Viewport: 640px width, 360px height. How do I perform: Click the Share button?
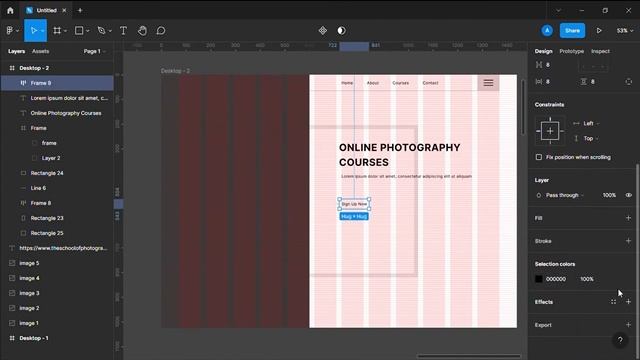coord(572,31)
